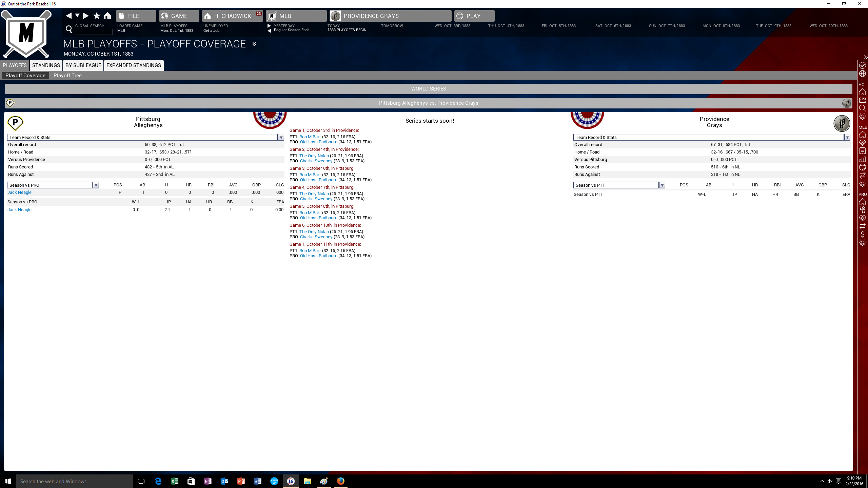
Task: Click the Play button in top menu
Action: (x=474, y=16)
